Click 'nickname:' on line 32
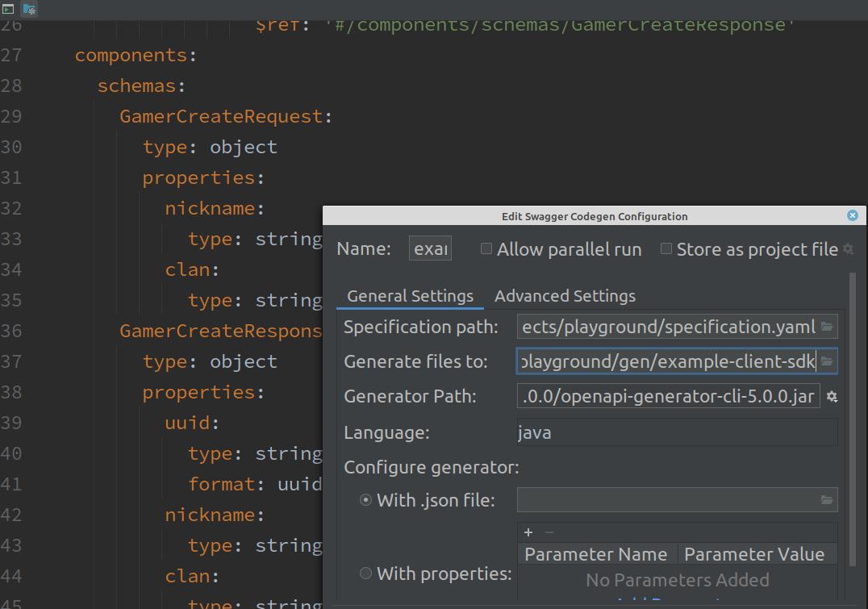This screenshot has width=868, height=609. 215,208
